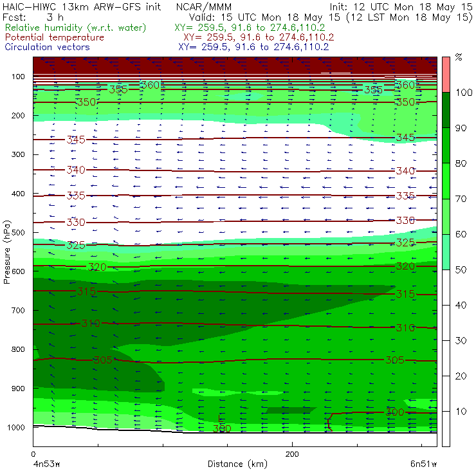This screenshot has width=476, height=476.
Task: Click the aqua colorbar segment between 50 and 60
Action: click(x=446, y=252)
